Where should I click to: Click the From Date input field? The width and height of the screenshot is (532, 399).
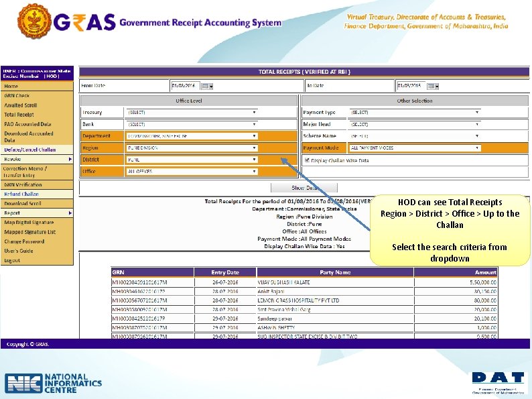[x=185, y=86]
